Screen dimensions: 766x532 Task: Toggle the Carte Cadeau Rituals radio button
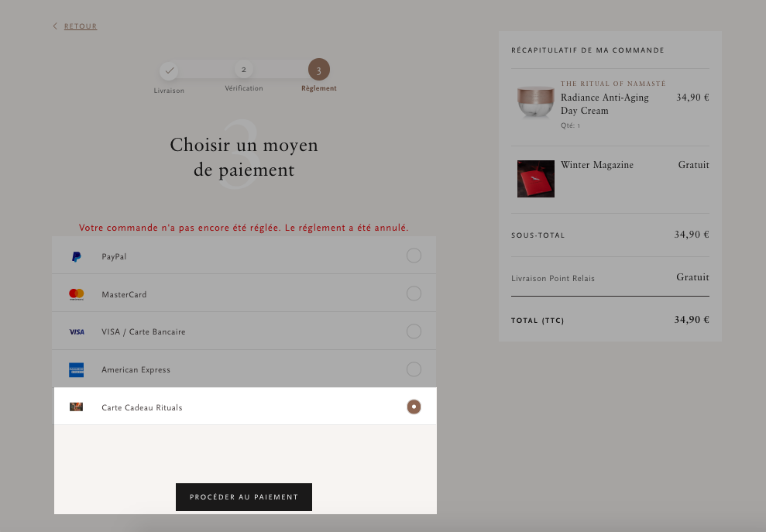pyautogui.click(x=414, y=407)
